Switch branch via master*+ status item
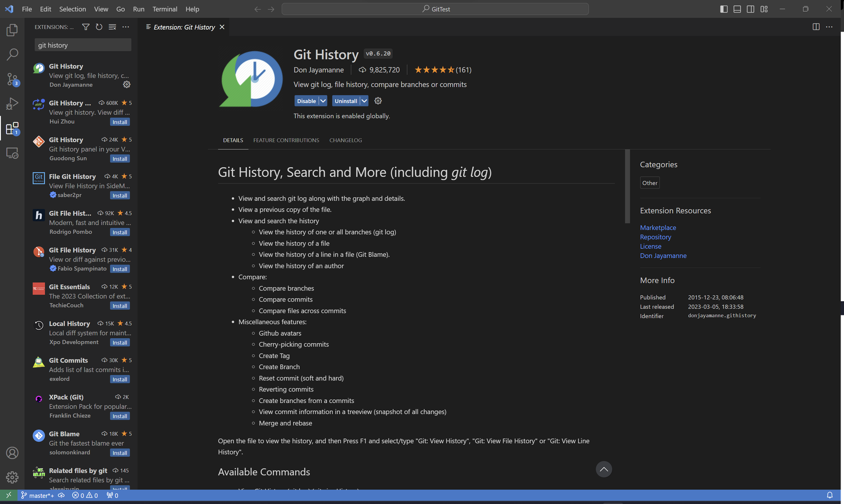 [37, 495]
